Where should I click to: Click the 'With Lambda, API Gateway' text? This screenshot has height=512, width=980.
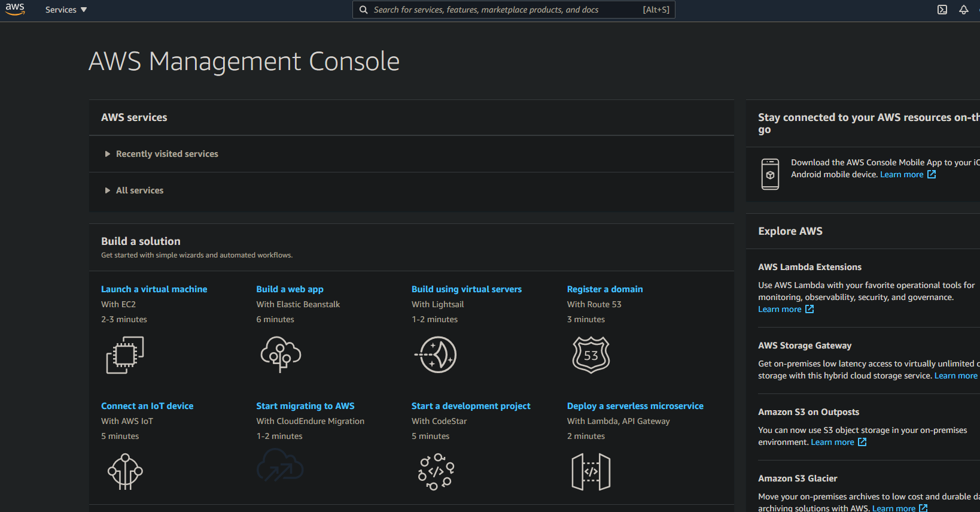click(619, 421)
